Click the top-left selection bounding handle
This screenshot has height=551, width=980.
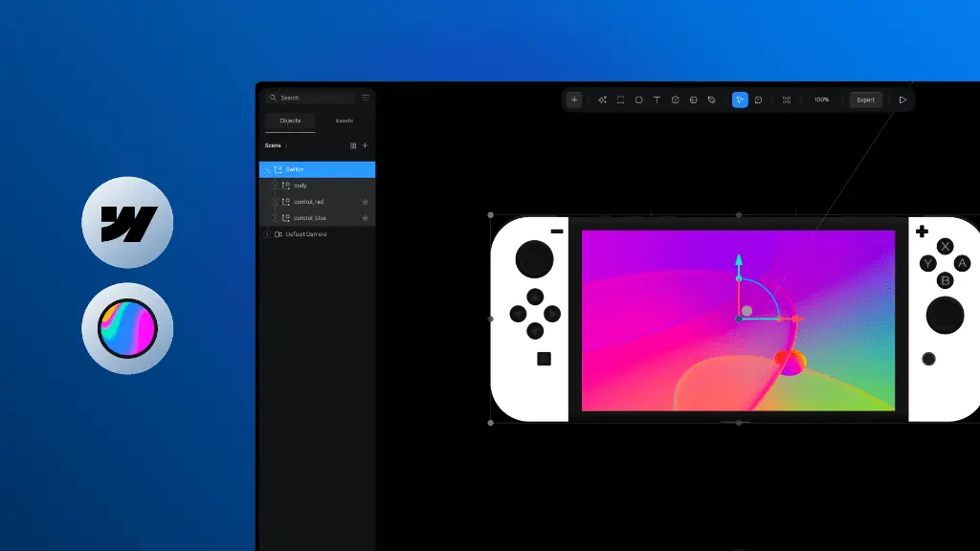coord(491,215)
